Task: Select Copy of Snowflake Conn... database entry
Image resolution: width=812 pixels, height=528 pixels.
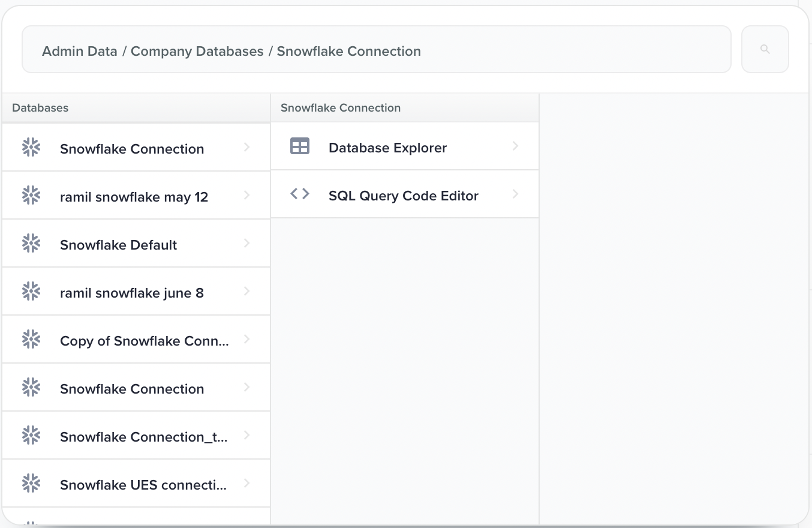Action: (x=144, y=341)
